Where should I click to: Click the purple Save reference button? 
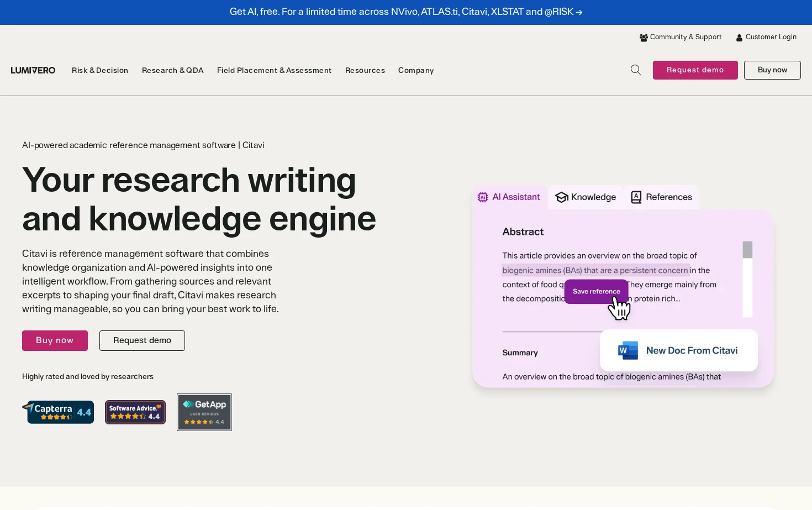click(597, 291)
